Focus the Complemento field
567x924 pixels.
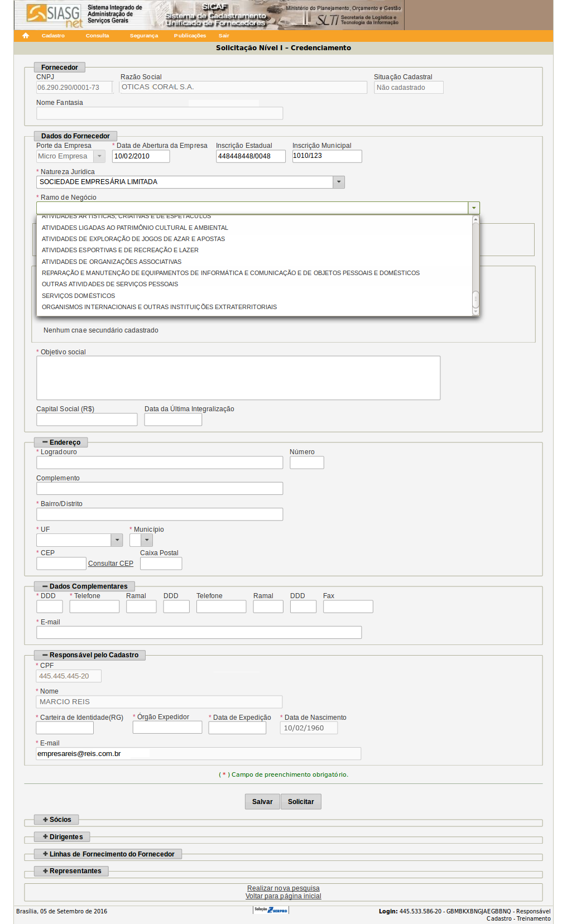click(160, 488)
